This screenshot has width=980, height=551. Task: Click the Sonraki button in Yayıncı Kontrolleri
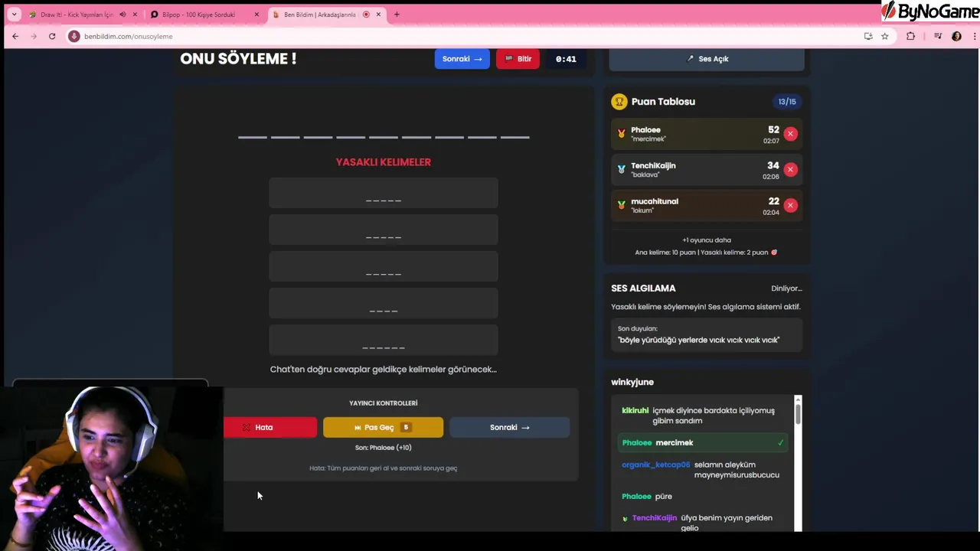(x=509, y=427)
